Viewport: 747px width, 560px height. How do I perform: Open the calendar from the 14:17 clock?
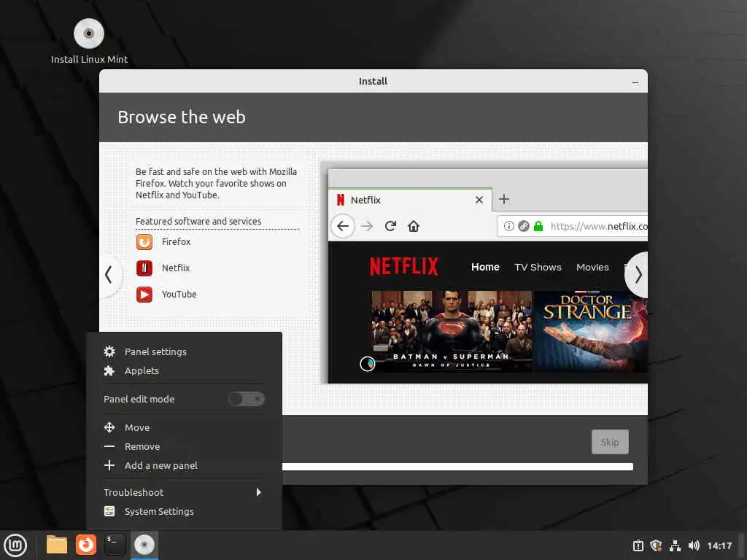[719, 545]
